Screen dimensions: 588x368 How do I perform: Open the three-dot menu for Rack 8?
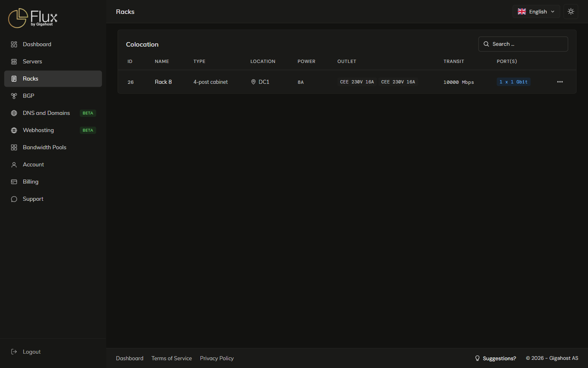pyautogui.click(x=560, y=82)
